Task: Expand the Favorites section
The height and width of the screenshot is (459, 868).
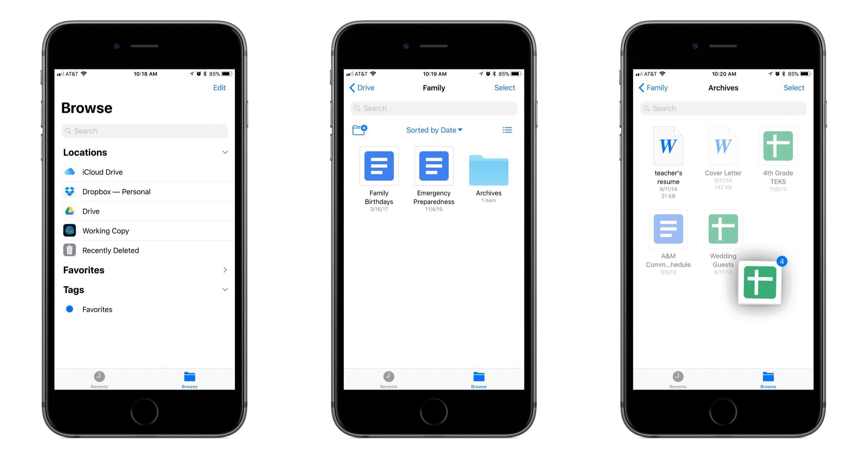Action: click(x=226, y=270)
